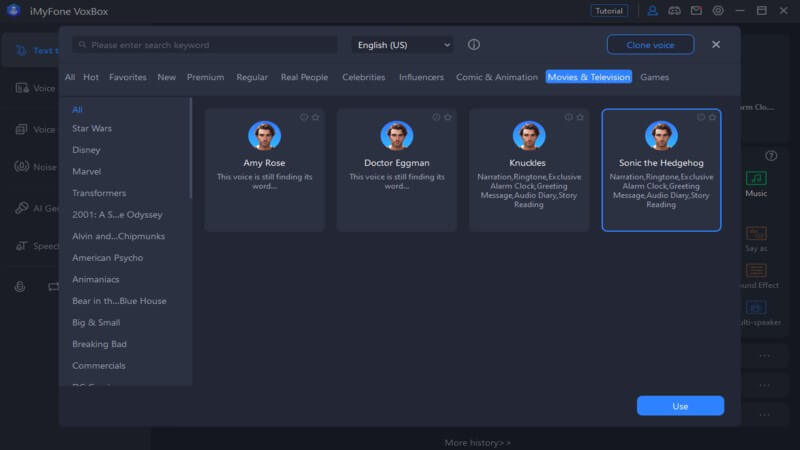Switch to the Games tab
The image size is (800, 450).
pos(654,77)
